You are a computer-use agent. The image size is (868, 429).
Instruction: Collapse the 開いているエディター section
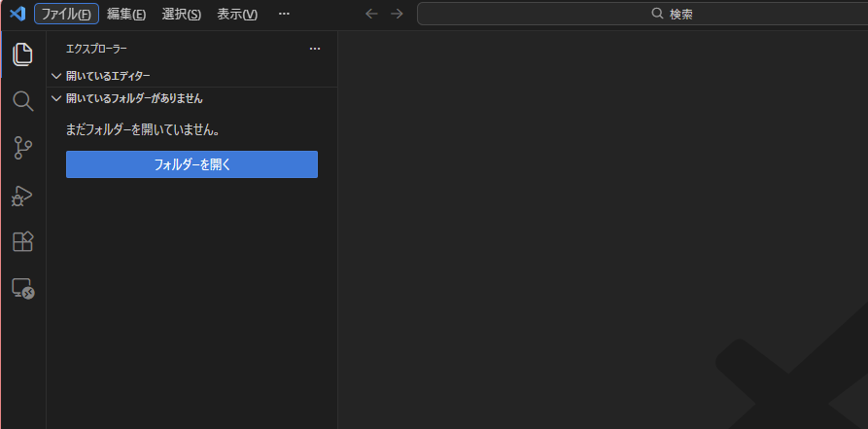click(x=191, y=76)
